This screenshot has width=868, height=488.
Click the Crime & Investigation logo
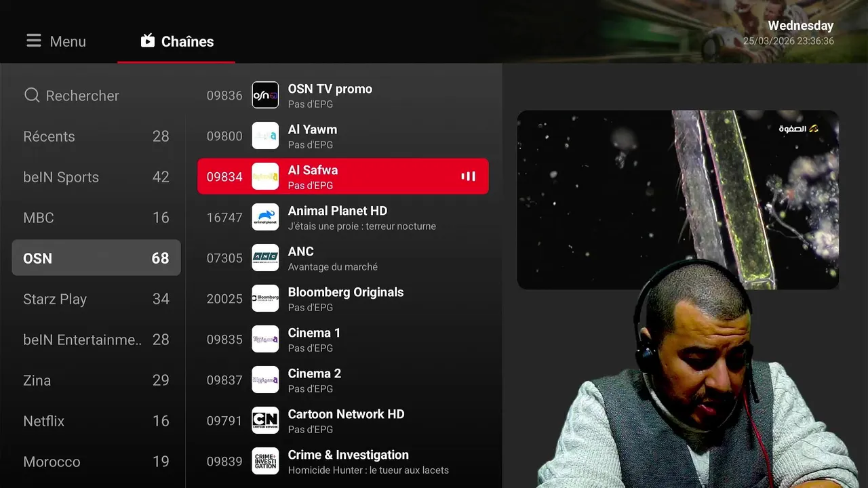click(x=265, y=462)
